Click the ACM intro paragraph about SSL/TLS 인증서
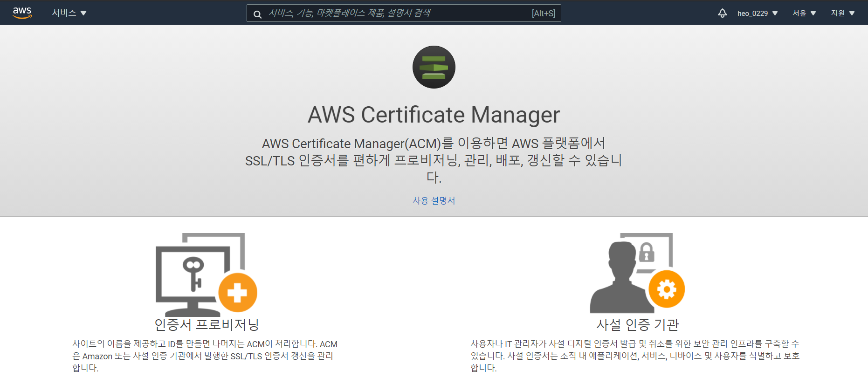The width and height of the screenshot is (868, 391). (434, 160)
